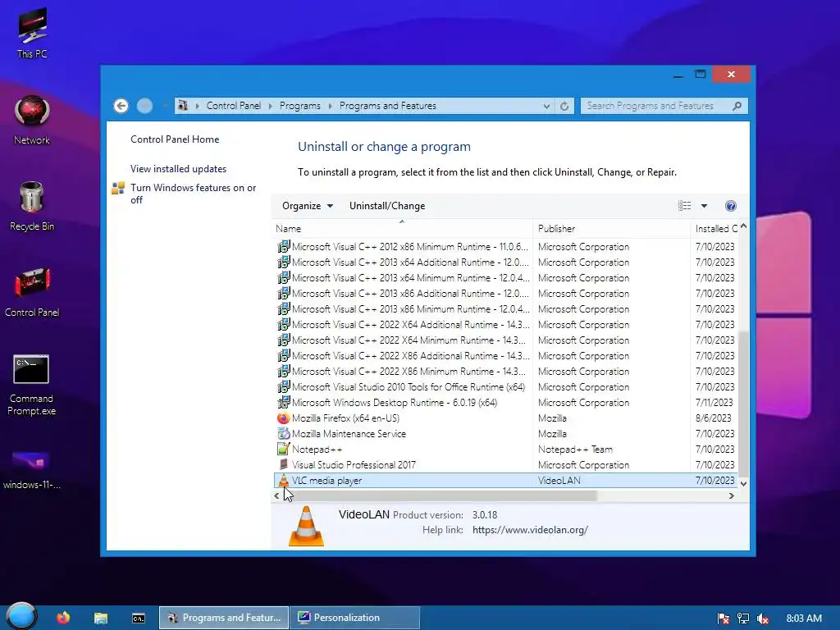This screenshot has height=630, width=840.
Task: Sort by the Name column header
Action: (x=402, y=228)
